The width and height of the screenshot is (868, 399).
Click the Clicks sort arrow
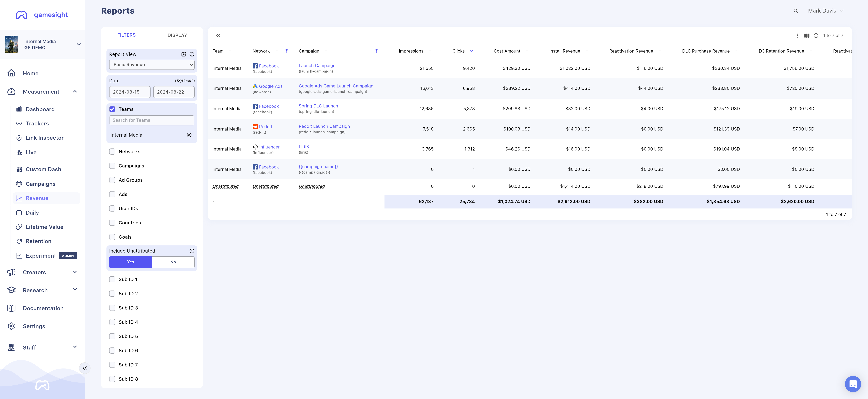click(x=471, y=51)
